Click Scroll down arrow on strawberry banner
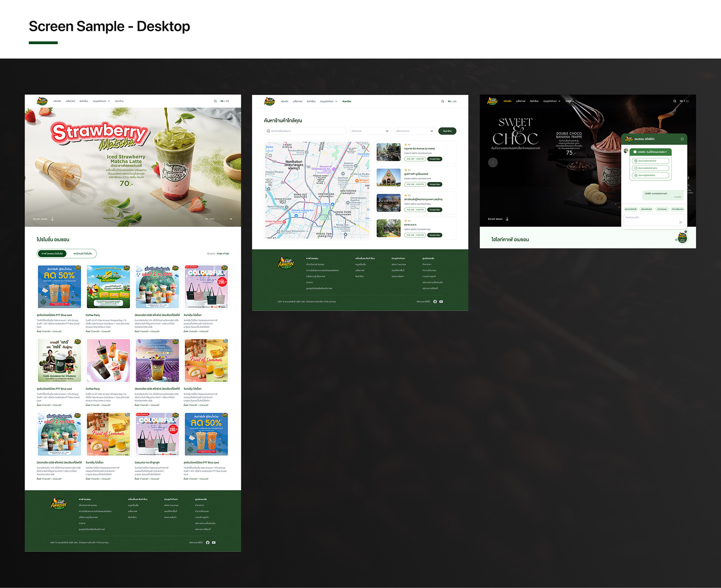This screenshot has height=588, width=721. pyautogui.click(x=52, y=219)
